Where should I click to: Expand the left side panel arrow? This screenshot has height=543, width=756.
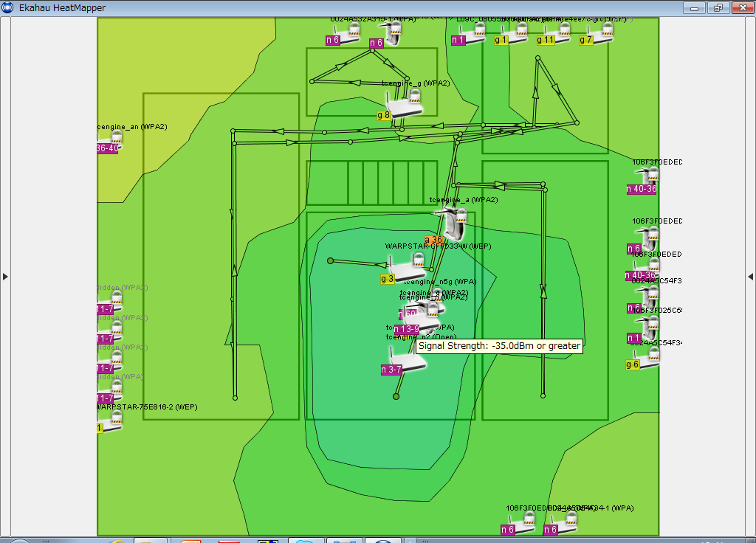click(5, 277)
